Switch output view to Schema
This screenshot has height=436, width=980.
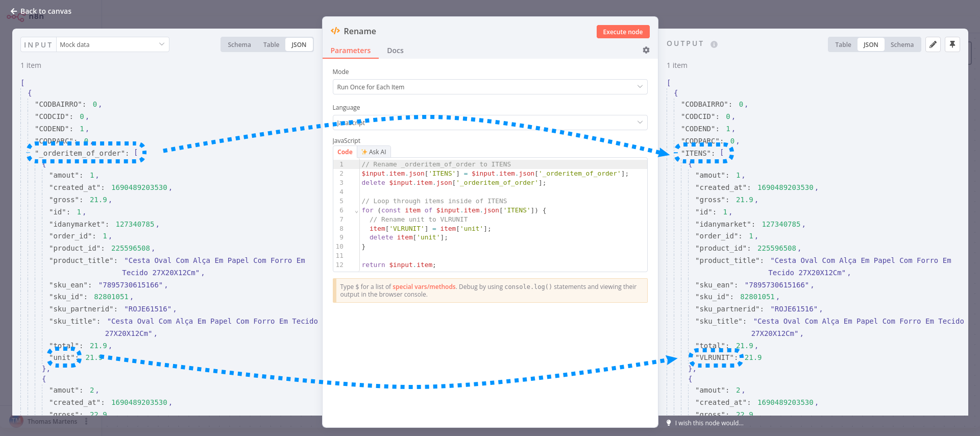point(902,45)
